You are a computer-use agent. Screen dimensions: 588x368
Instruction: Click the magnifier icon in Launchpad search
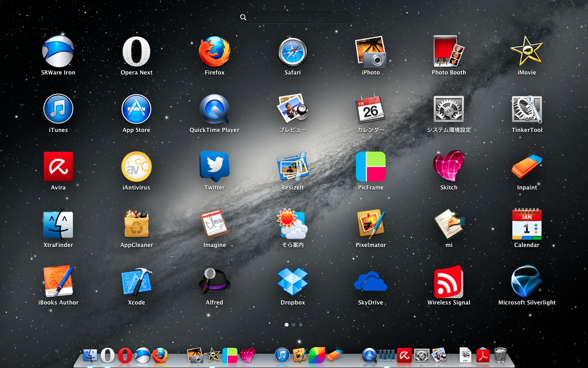243,17
